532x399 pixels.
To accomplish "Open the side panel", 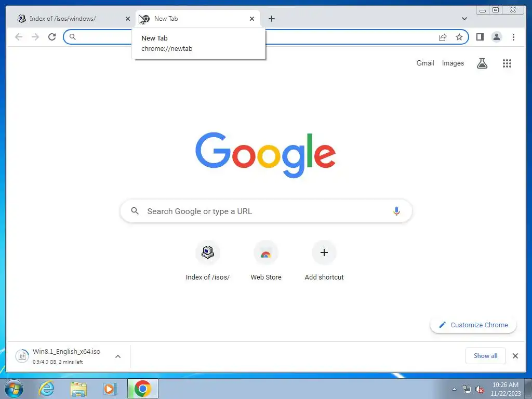I will coord(480,37).
